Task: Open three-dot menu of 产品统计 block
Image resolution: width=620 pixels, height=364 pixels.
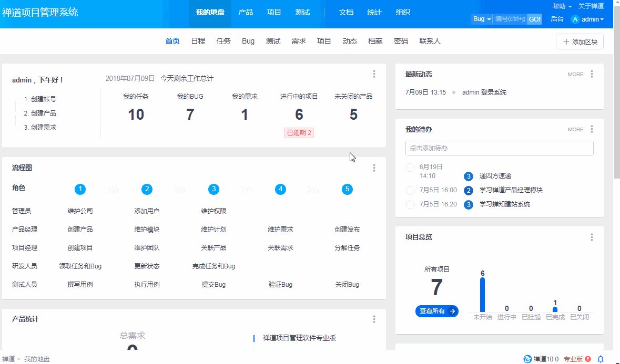Action: (374, 319)
